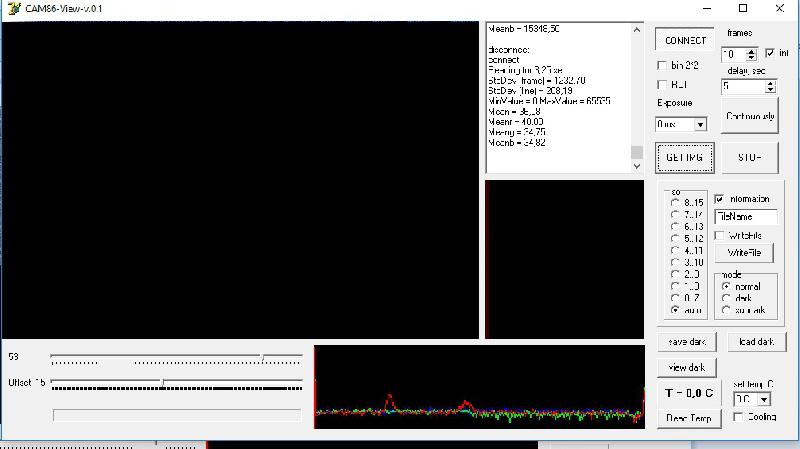Click the Offset slider
Screen dimensions: 800x449
177,384
